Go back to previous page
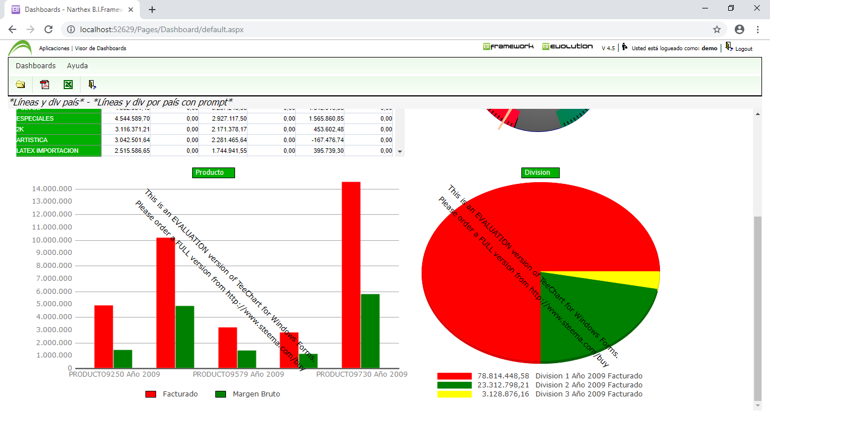868x441 pixels. (12, 29)
